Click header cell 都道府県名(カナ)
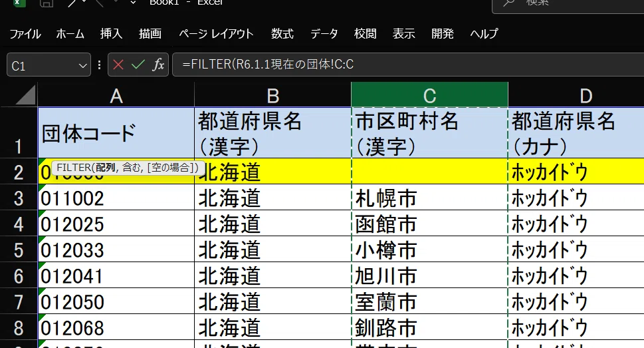The height and width of the screenshot is (348, 644). pos(576,132)
